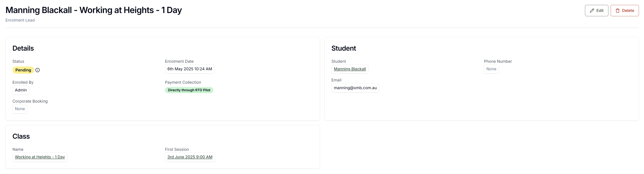Click the manning@xmb.com.au email field
This screenshot has width=644, height=174.
(x=355, y=88)
